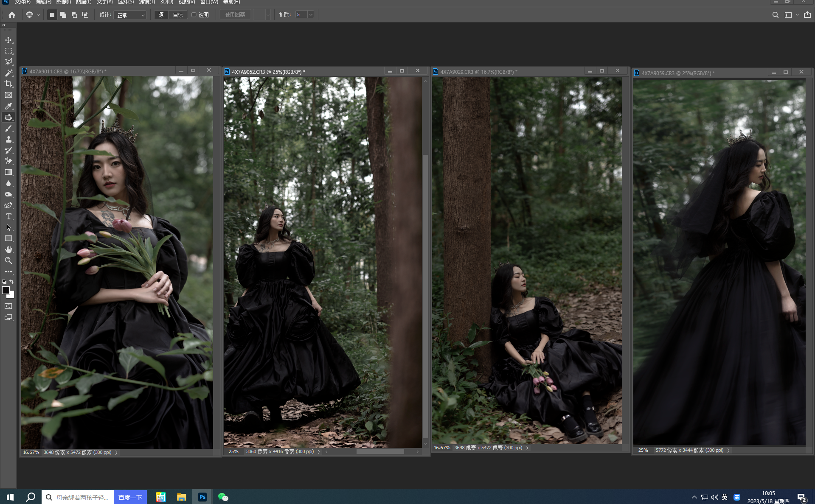Expand the collapsed toolbox panel arrows
Screen dimensions: 815x504
pos(4,25)
